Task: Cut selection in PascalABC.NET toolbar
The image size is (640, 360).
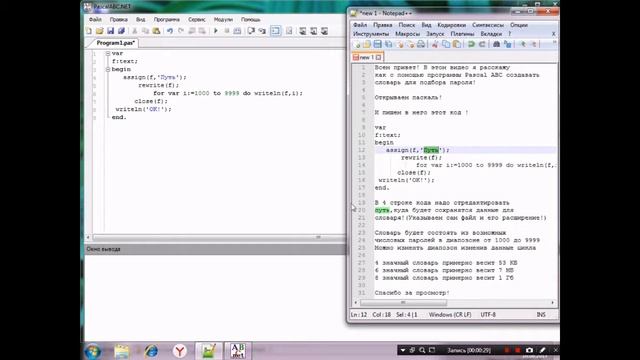Action: click(x=135, y=31)
